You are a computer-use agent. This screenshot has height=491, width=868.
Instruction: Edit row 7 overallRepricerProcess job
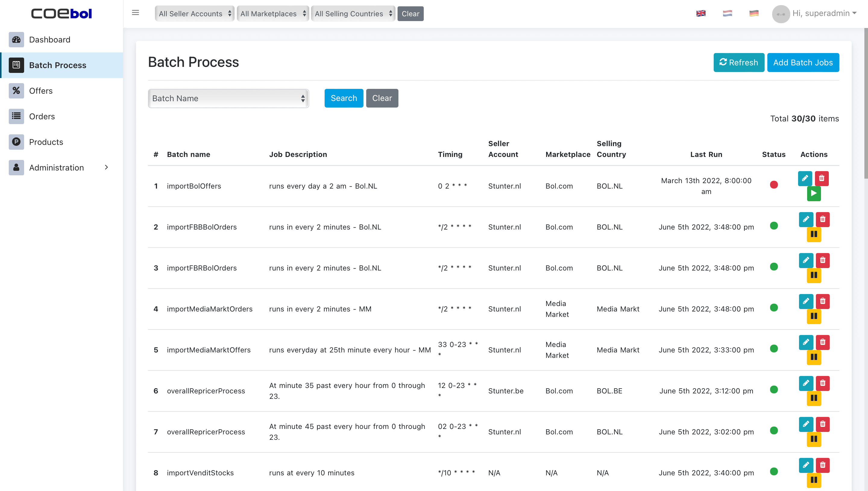tap(806, 424)
